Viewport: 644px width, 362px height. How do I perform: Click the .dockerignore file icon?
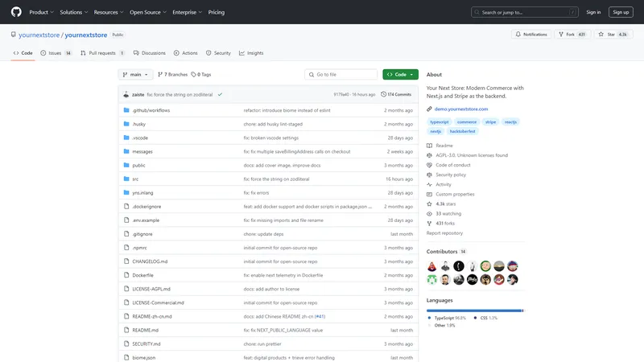pos(126,206)
